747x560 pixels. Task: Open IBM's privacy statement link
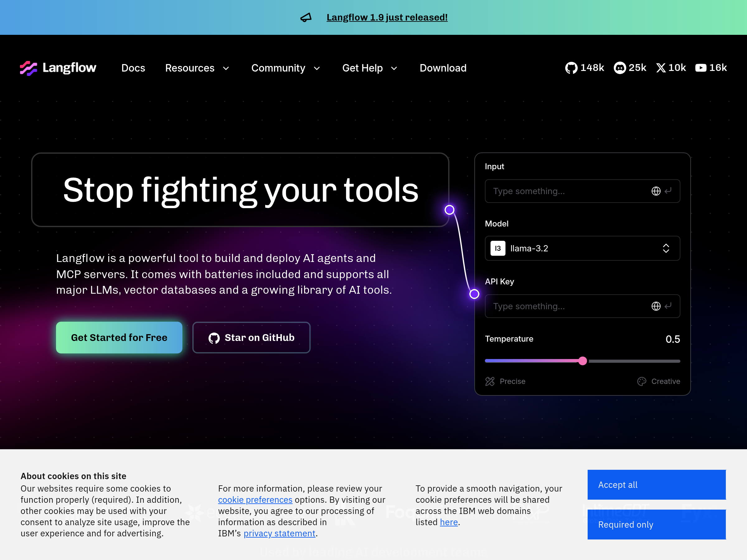(x=279, y=533)
